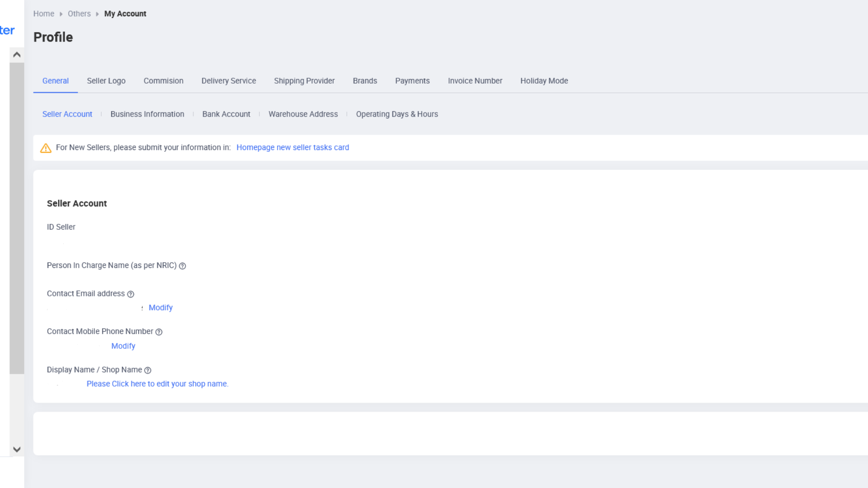Select the Bank Account sub-tab

[x=226, y=114]
